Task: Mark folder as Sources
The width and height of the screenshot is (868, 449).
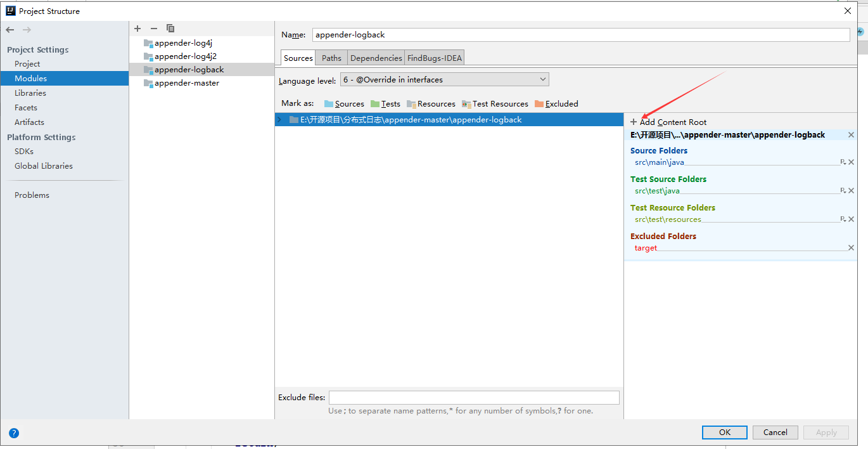Action: click(344, 104)
